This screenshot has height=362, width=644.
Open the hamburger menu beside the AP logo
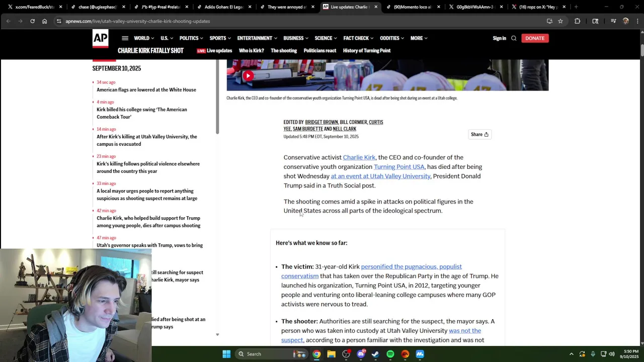[125, 38]
